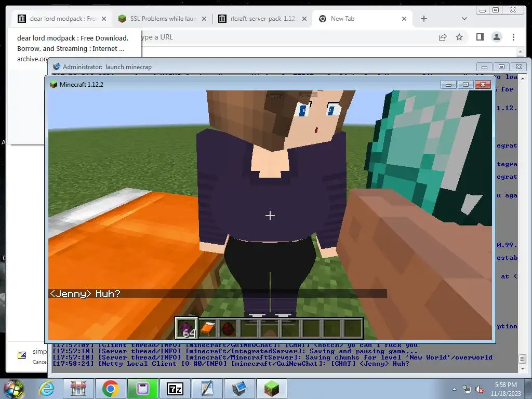The image size is (532, 399).
Task: Launch Internet Explorer from the taskbar
Action: click(x=46, y=389)
